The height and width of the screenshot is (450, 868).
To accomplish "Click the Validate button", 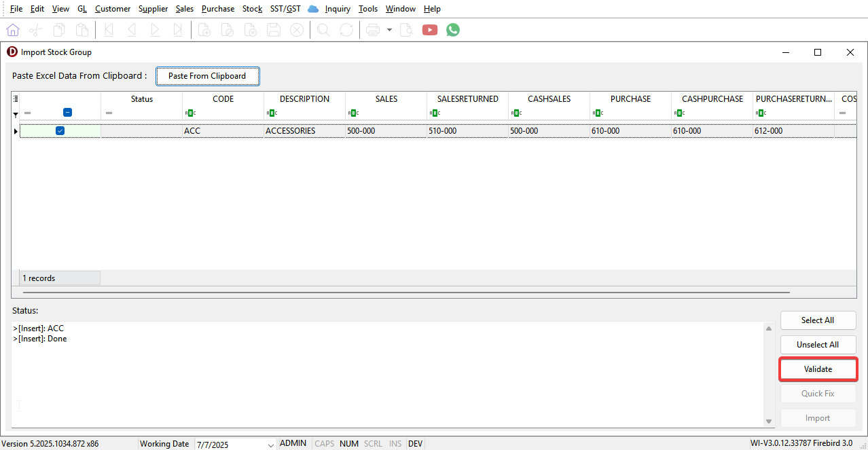I will [818, 369].
